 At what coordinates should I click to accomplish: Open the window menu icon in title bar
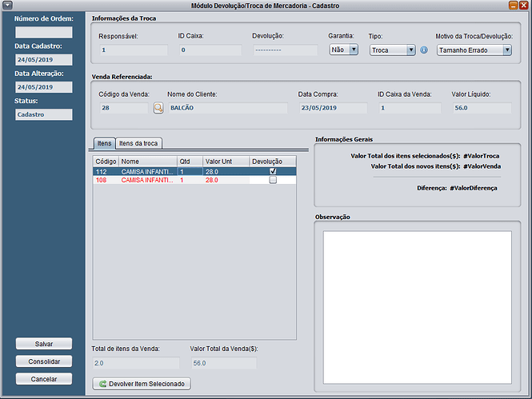(7, 5)
